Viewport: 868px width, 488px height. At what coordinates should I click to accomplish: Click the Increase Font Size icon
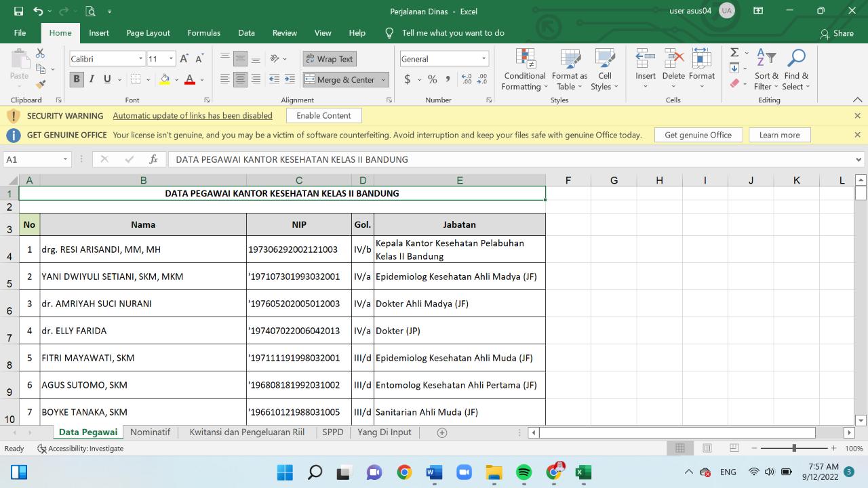(184, 59)
